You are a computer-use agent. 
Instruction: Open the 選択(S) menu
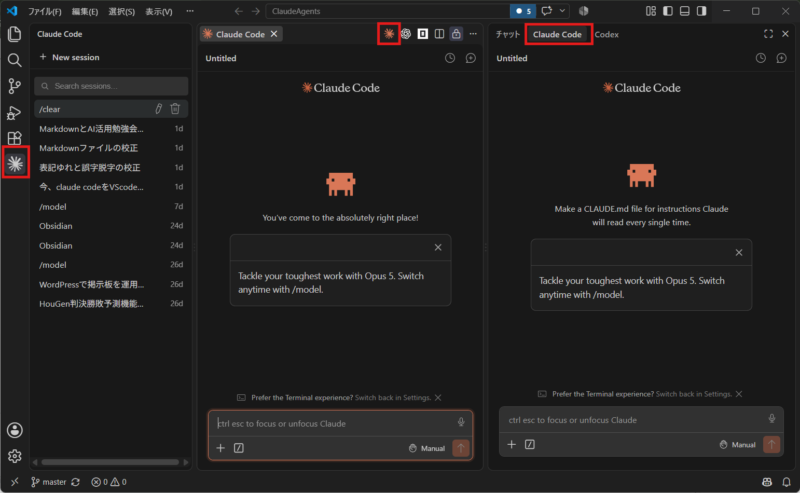[x=121, y=11]
